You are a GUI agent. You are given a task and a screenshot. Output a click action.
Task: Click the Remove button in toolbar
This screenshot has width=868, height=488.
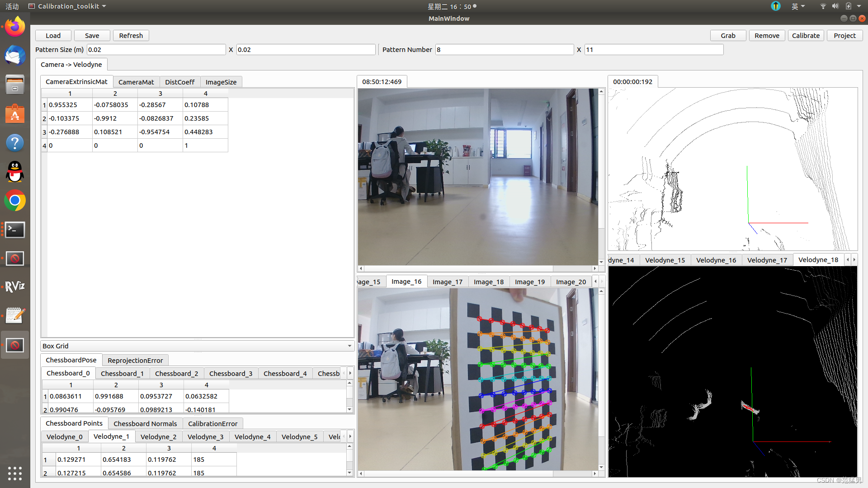click(x=767, y=35)
